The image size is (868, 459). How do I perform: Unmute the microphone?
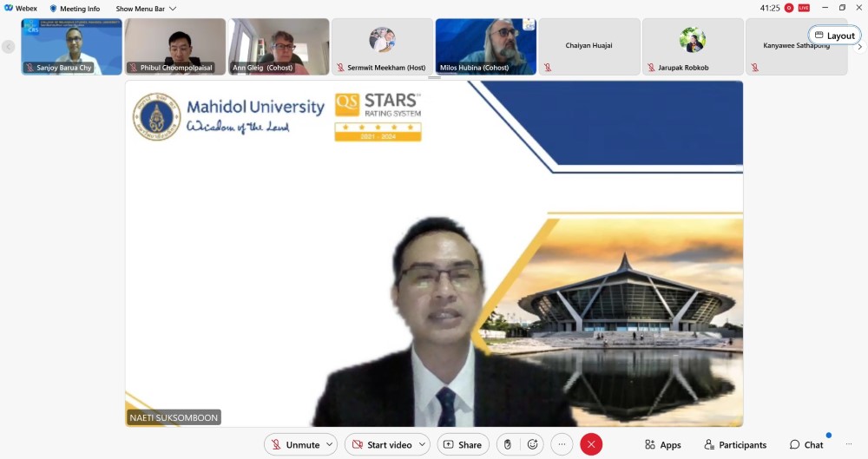(293, 444)
